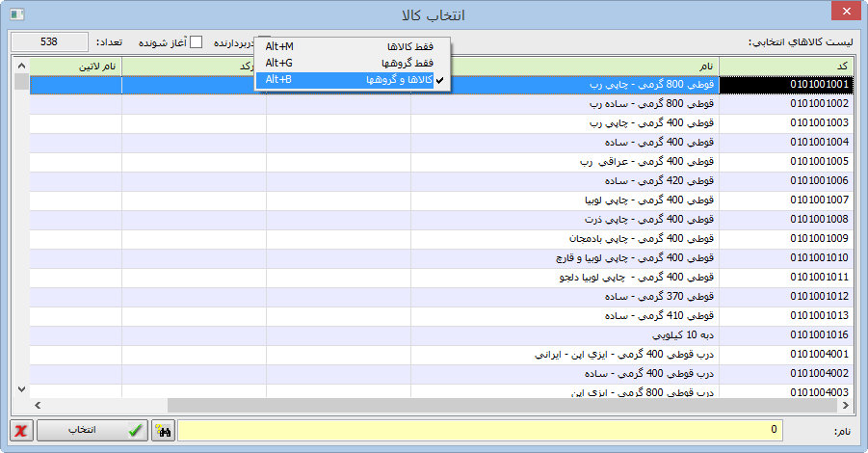This screenshot has height=453, width=868.
Task: Click the تعداد count field showing 538
Action: (49, 42)
